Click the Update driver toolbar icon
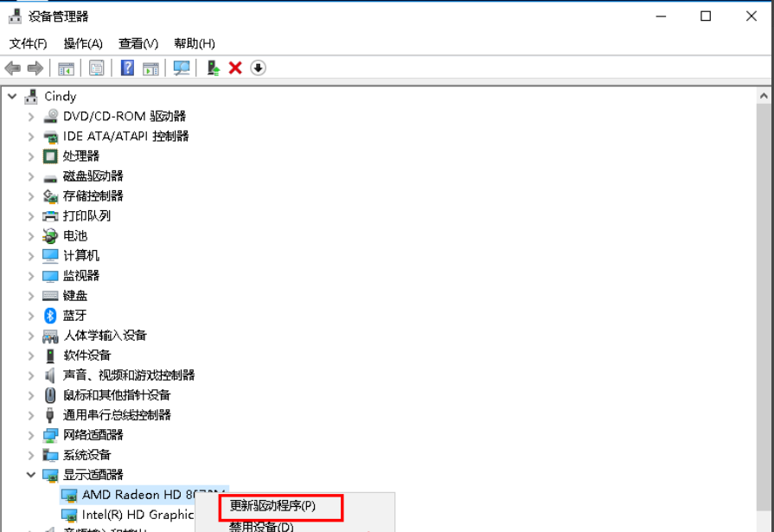This screenshot has height=532, width=774. click(213, 67)
